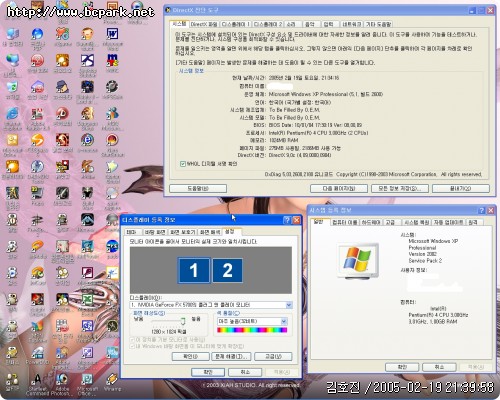This screenshot has width=500, height=400.
Task: Click Save All Information button in DirectX tool
Action: click(x=400, y=188)
